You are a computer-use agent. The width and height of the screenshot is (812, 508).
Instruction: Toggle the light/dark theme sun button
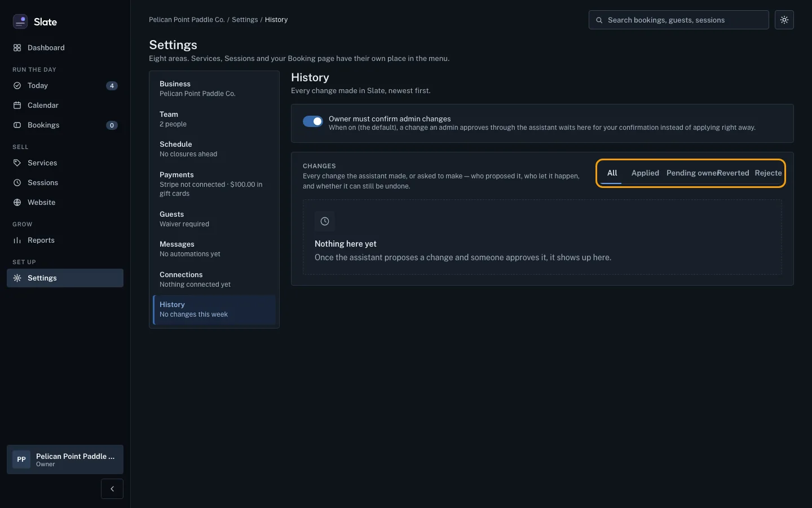[x=784, y=20]
